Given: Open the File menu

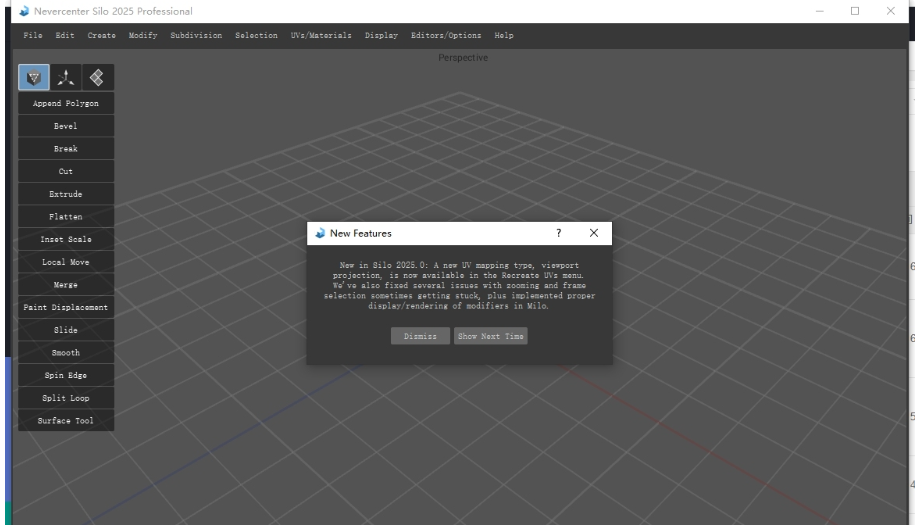Looking at the screenshot, I should (33, 36).
